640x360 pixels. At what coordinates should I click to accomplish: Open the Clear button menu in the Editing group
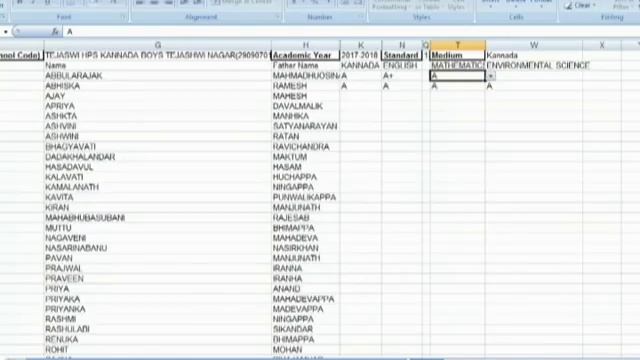click(x=580, y=6)
